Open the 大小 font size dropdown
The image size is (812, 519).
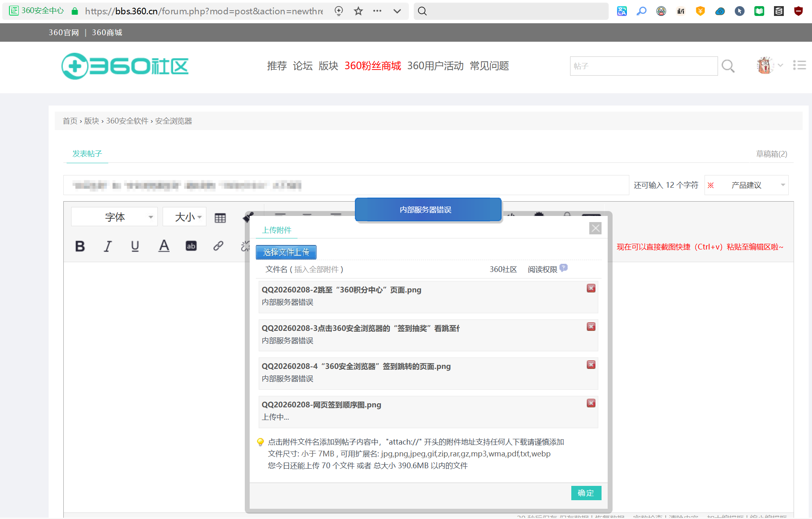(x=185, y=217)
